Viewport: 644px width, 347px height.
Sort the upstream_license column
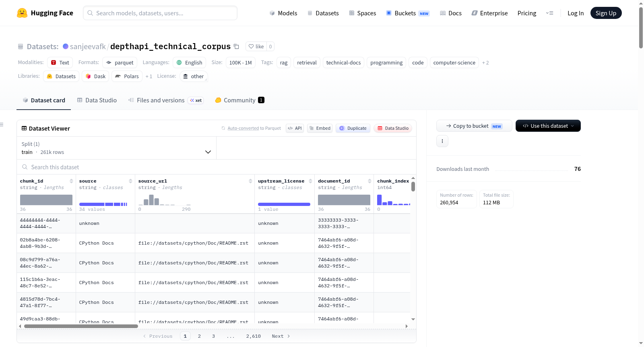pos(310,181)
